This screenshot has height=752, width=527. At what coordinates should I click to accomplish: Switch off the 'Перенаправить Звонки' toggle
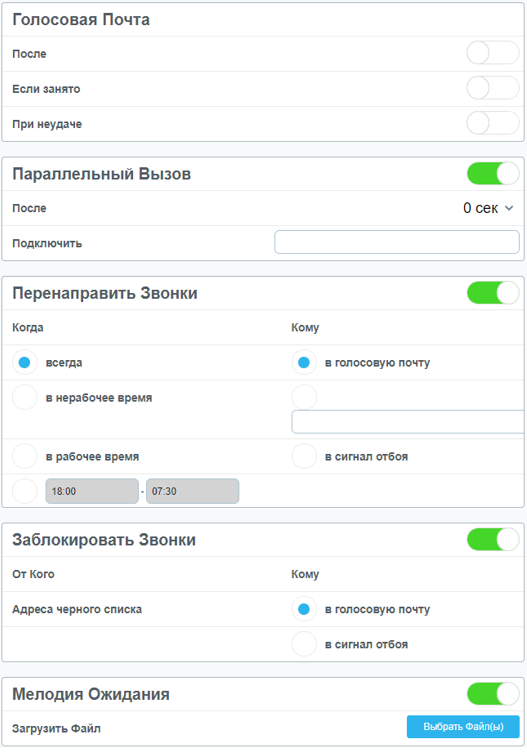tap(492, 293)
